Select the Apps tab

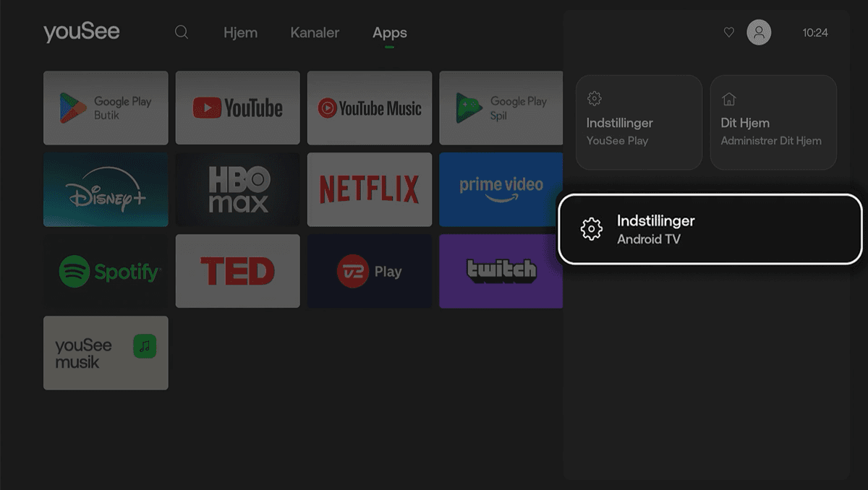click(x=390, y=33)
